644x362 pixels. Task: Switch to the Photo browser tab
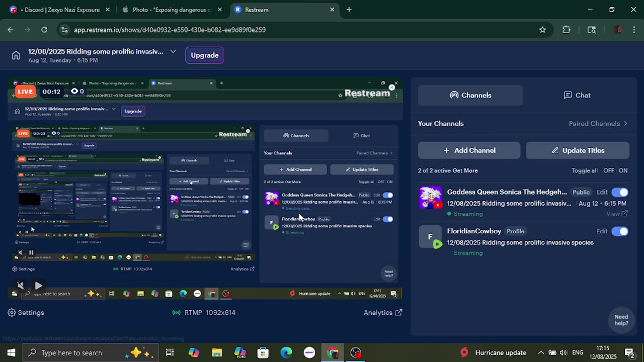[x=171, y=10]
